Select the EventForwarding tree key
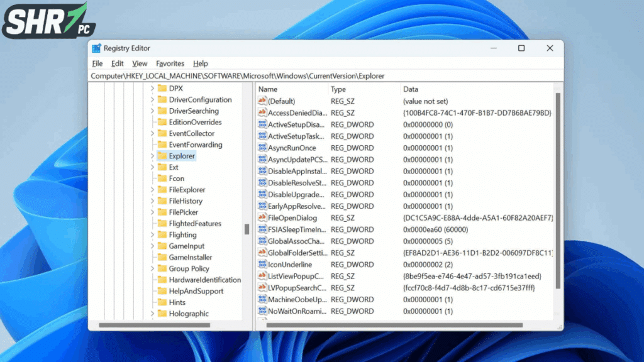This screenshot has height=362, width=644. point(196,145)
